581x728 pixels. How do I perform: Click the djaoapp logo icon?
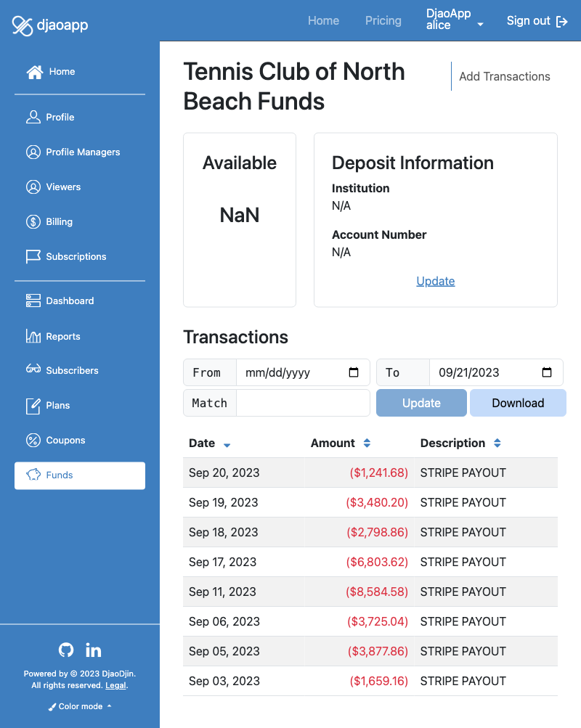point(22,25)
